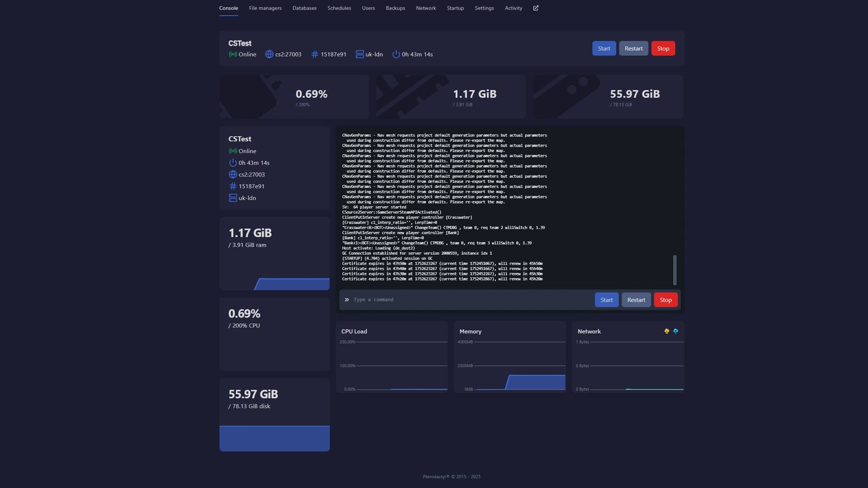Switch to the Databases tab

[304, 8]
